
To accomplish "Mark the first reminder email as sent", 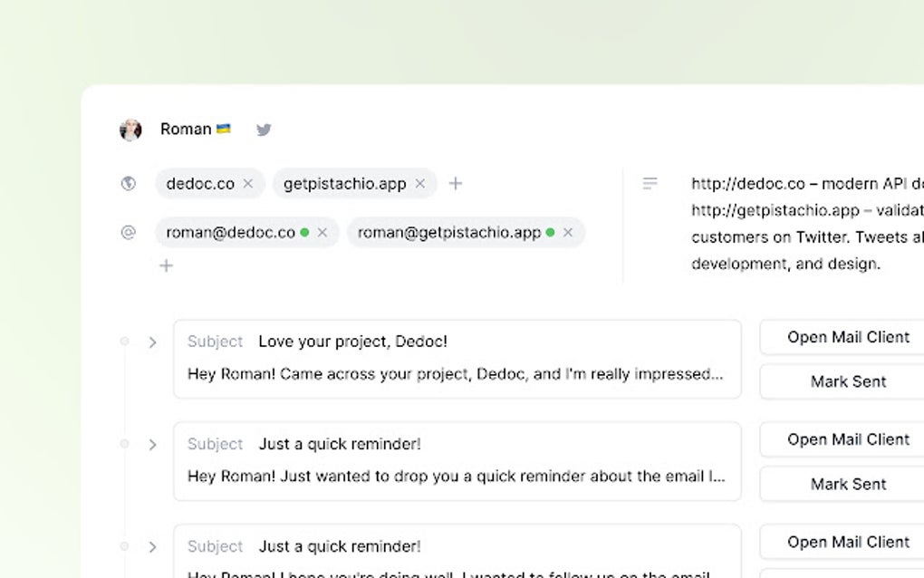I will (x=848, y=484).
